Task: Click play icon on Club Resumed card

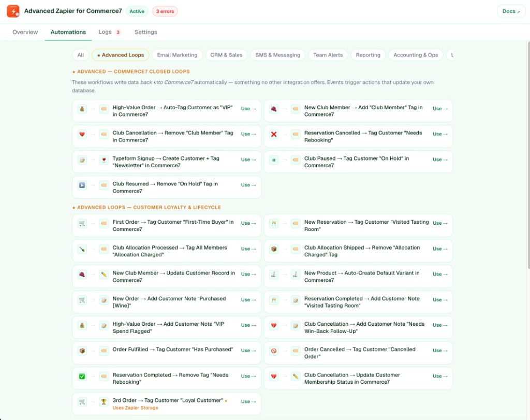Action: coord(82,185)
